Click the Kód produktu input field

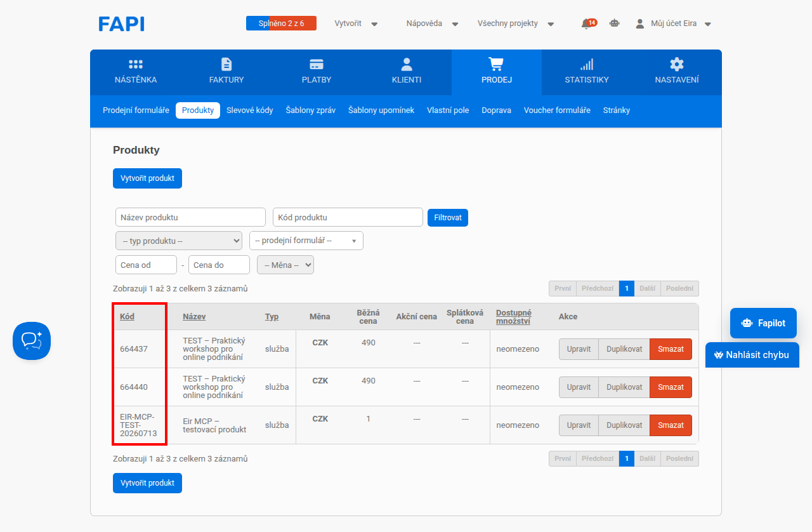point(348,217)
